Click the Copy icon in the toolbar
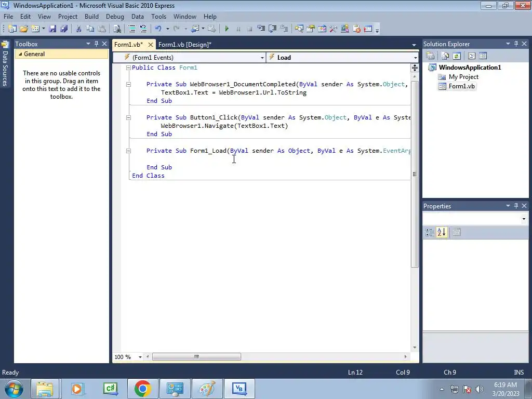This screenshot has width=532, height=399. click(90, 29)
